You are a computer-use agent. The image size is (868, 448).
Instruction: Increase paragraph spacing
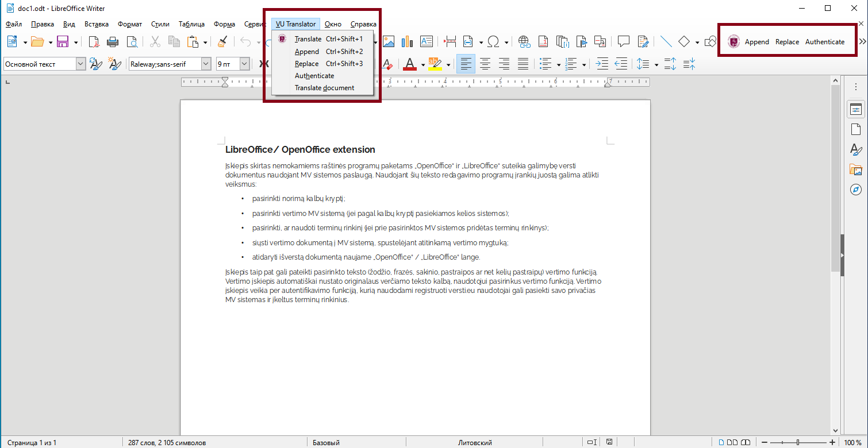pos(670,64)
